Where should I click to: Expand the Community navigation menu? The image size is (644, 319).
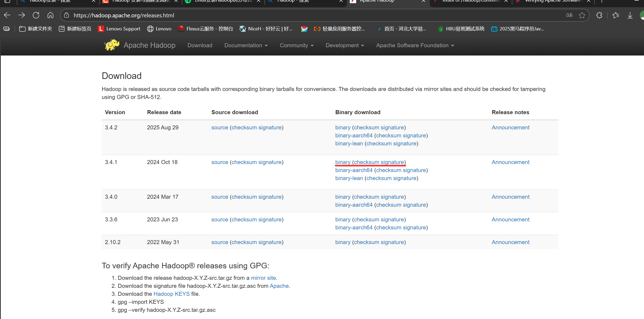[x=297, y=45]
